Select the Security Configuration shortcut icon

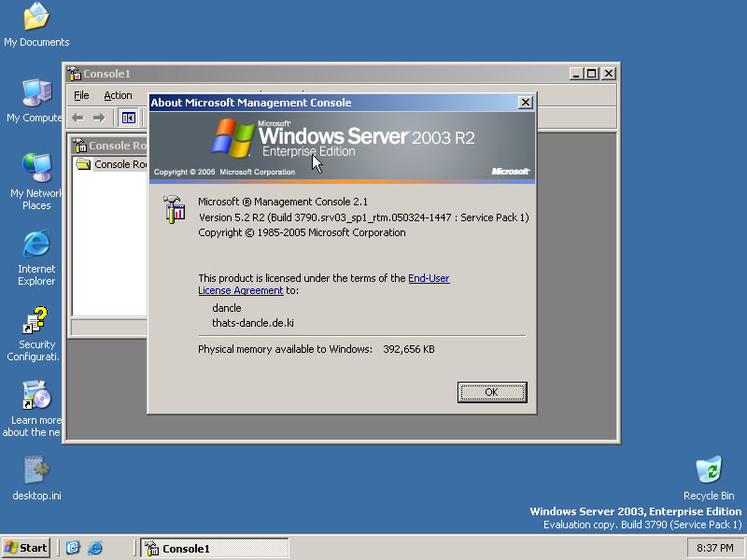(x=36, y=321)
